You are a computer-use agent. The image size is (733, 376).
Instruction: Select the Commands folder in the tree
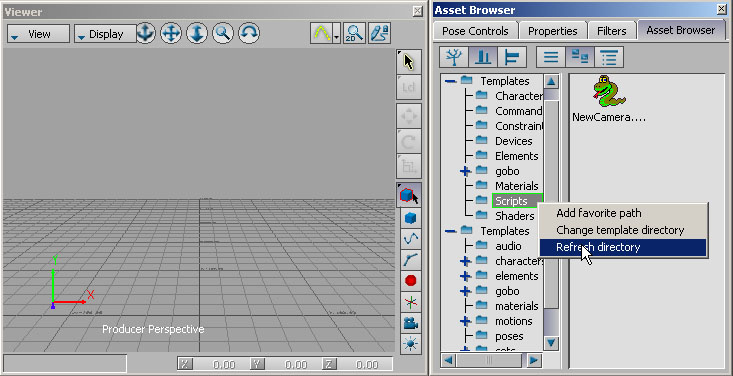tap(519, 111)
